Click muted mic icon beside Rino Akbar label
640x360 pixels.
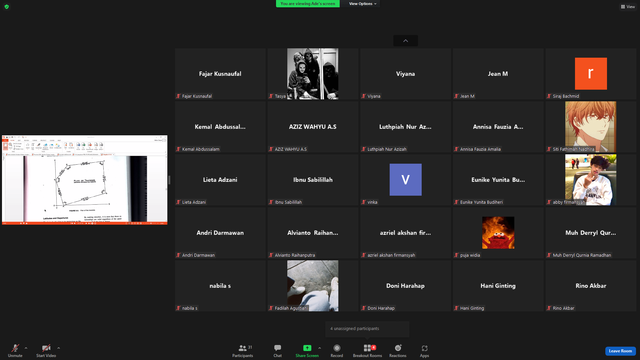[x=549, y=309]
